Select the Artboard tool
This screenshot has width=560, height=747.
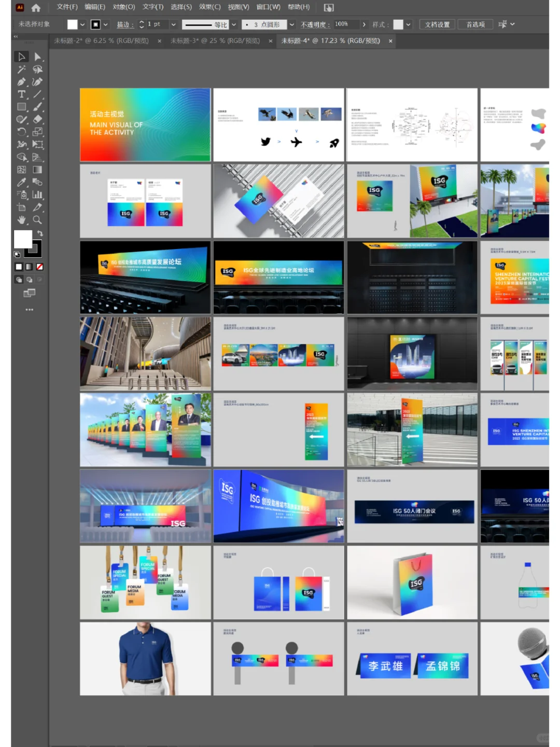[22, 207]
